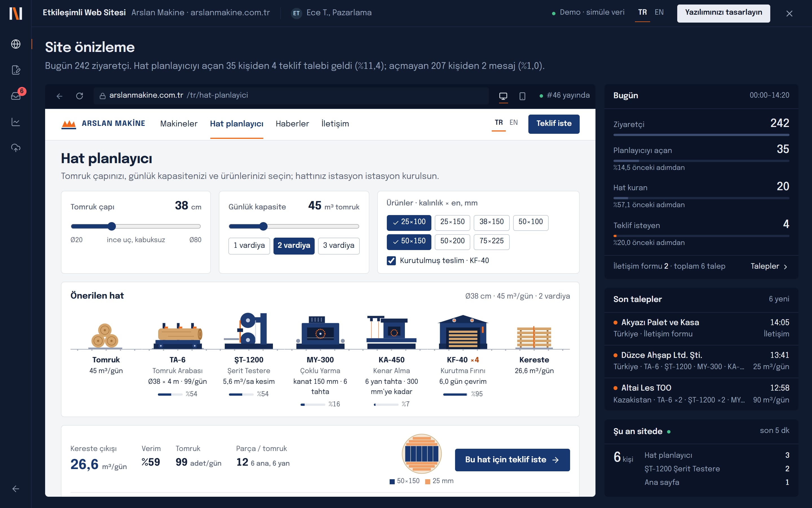Open the Altai Les TOO request
Viewport: 812px width, 508px height.
[701, 394]
